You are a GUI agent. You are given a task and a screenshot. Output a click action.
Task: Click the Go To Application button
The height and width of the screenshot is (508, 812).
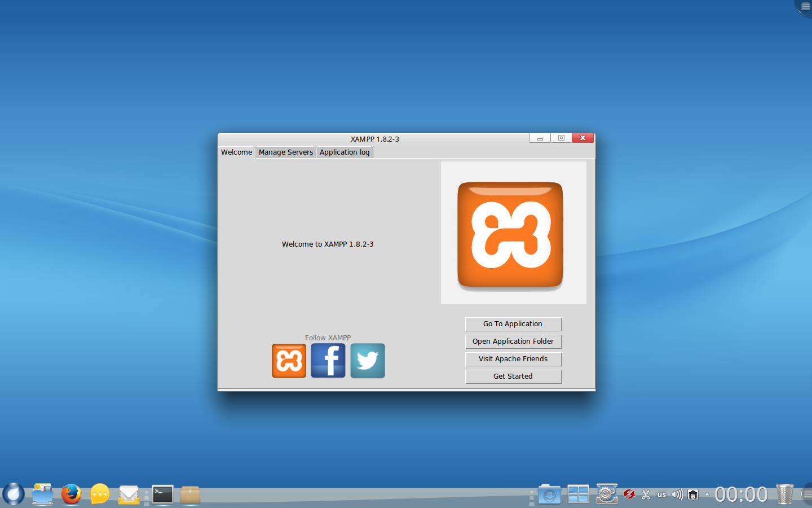point(513,324)
